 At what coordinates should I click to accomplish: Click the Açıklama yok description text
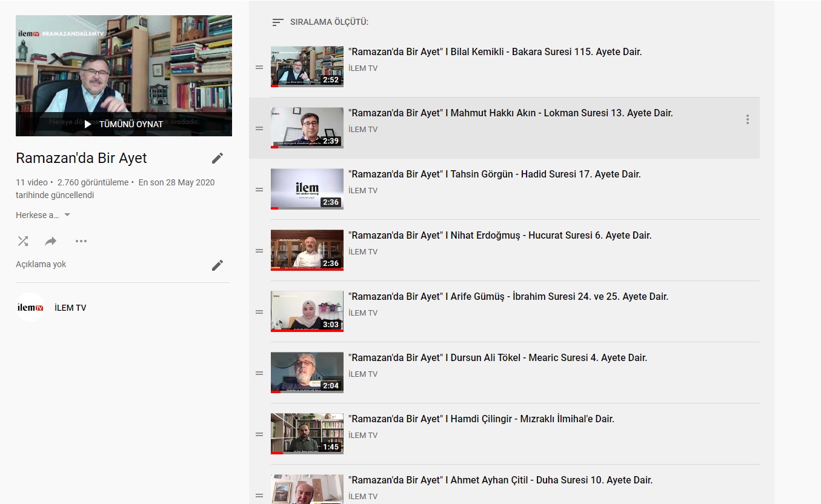[41, 265]
